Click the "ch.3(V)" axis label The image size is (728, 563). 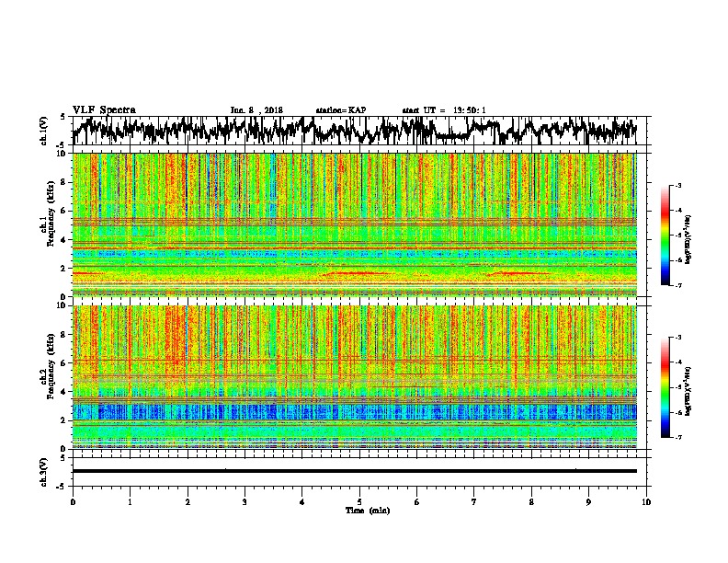point(44,472)
